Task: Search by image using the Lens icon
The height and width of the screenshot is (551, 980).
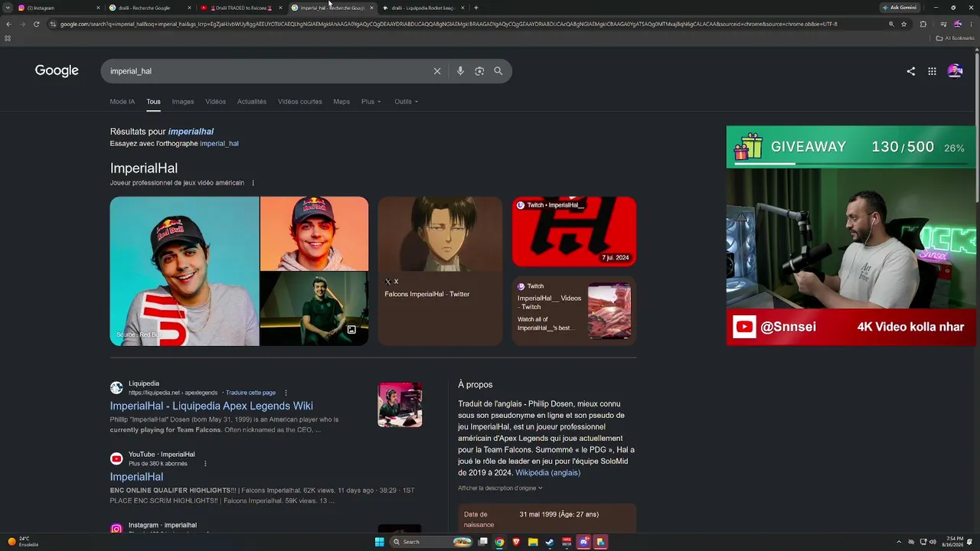Action: click(x=479, y=71)
